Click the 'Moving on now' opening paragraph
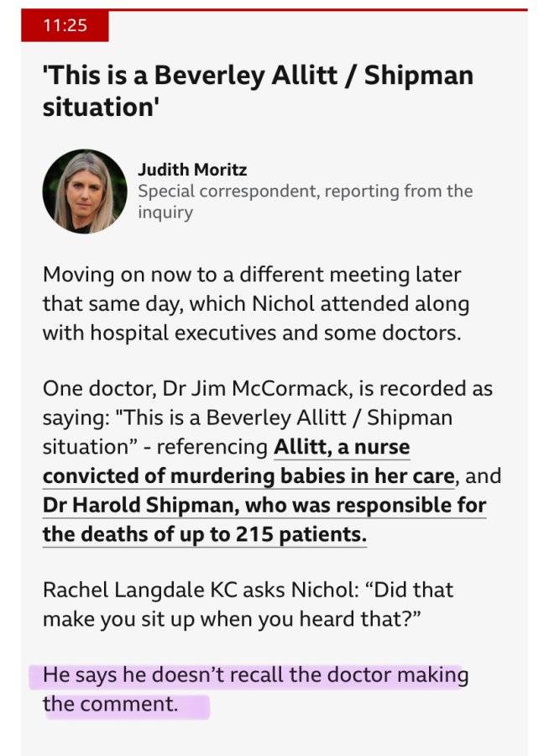The width and height of the screenshot is (549, 756). pos(256,304)
